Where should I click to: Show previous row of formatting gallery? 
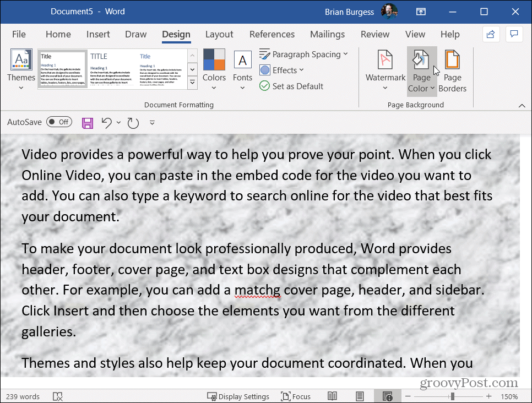coord(192,56)
